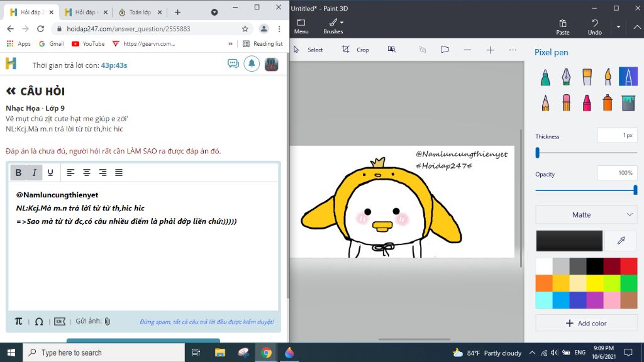Open notifications bell on Hoidap247

pyautogui.click(x=252, y=64)
